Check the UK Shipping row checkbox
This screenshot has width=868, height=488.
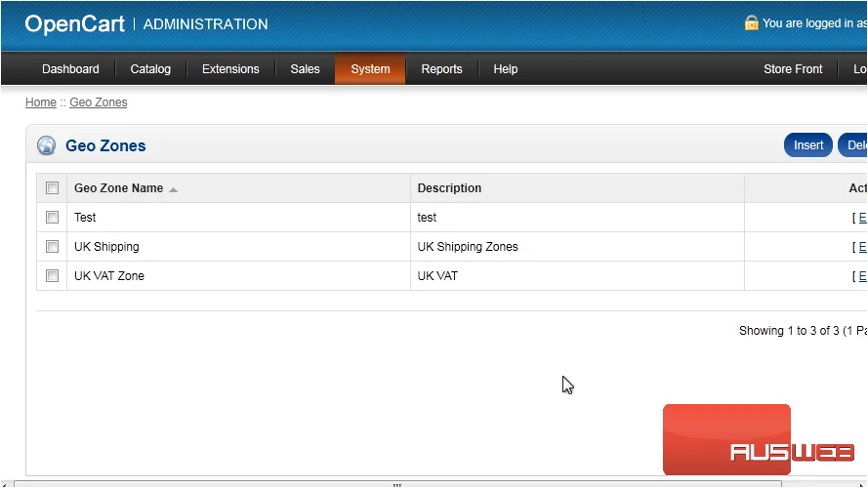(52, 247)
